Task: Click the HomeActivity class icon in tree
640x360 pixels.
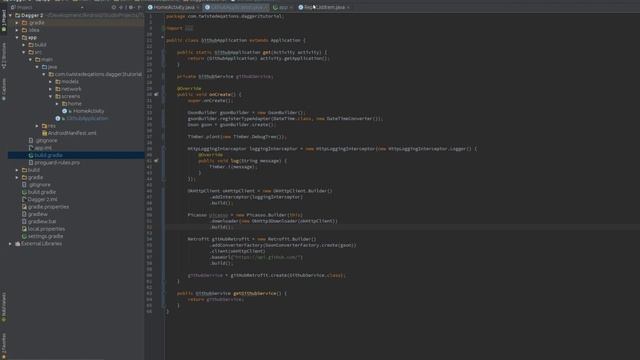Action: pyautogui.click(x=64, y=111)
